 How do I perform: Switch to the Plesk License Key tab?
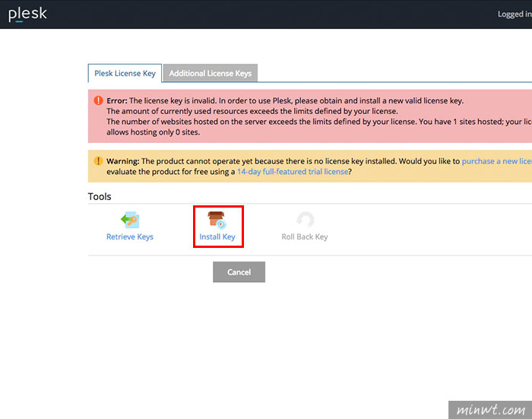(x=125, y=73)
